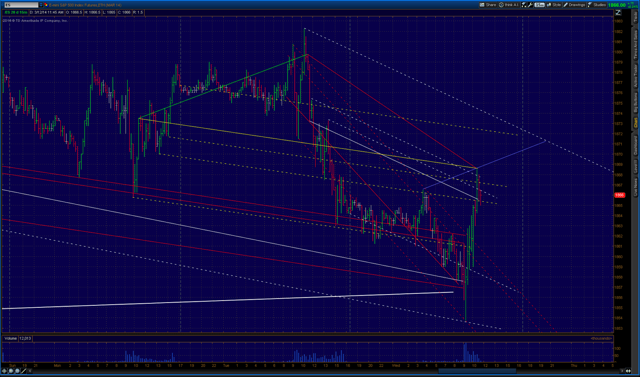Click the Volume study label
The width and height of the screenshot is (640, 377).
[x=11, y=338]
